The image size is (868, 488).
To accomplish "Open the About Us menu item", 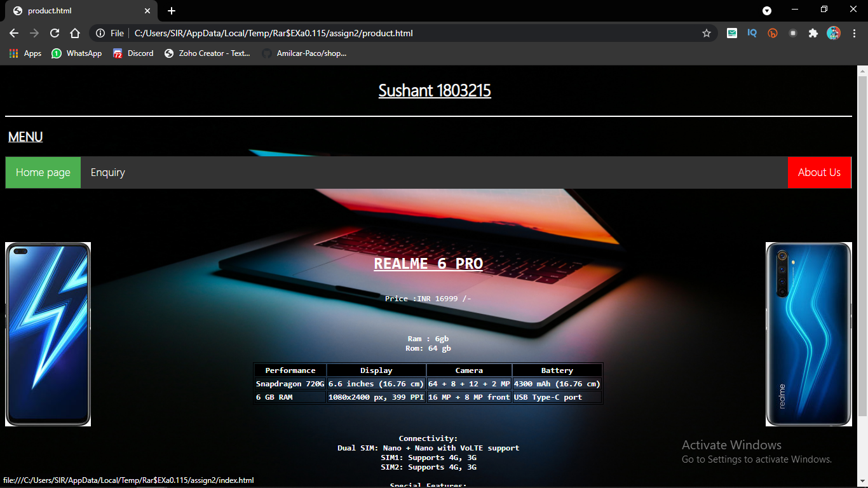I will 819,172.
